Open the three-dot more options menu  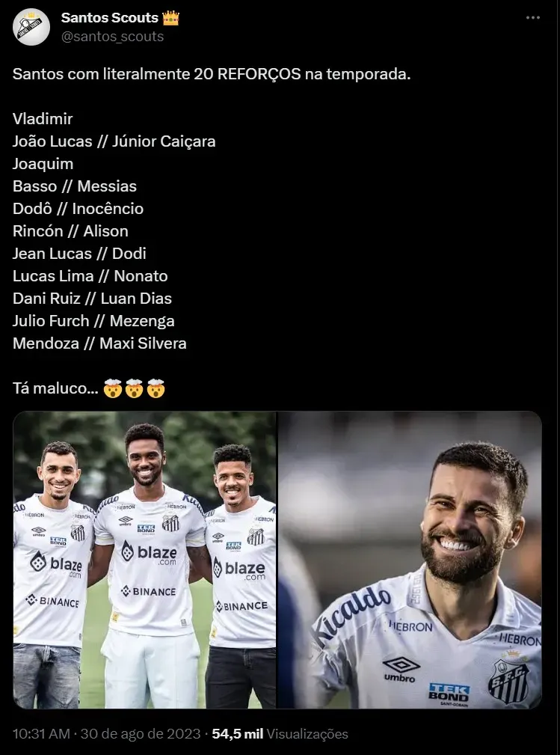[532, 18]
